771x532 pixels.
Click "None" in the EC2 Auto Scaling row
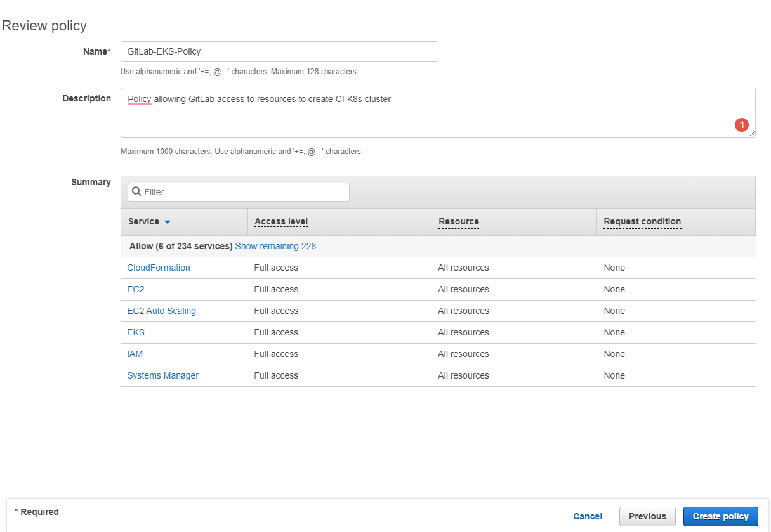pos(614,311)
